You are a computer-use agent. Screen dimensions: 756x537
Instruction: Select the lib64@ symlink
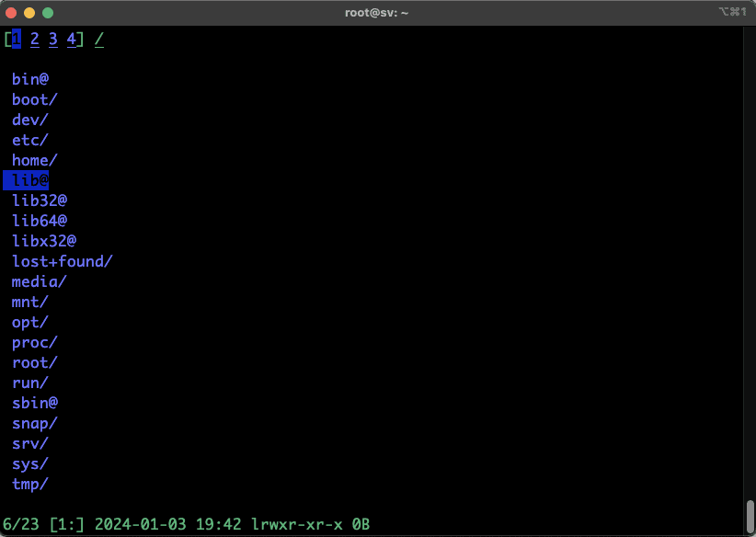40,221
